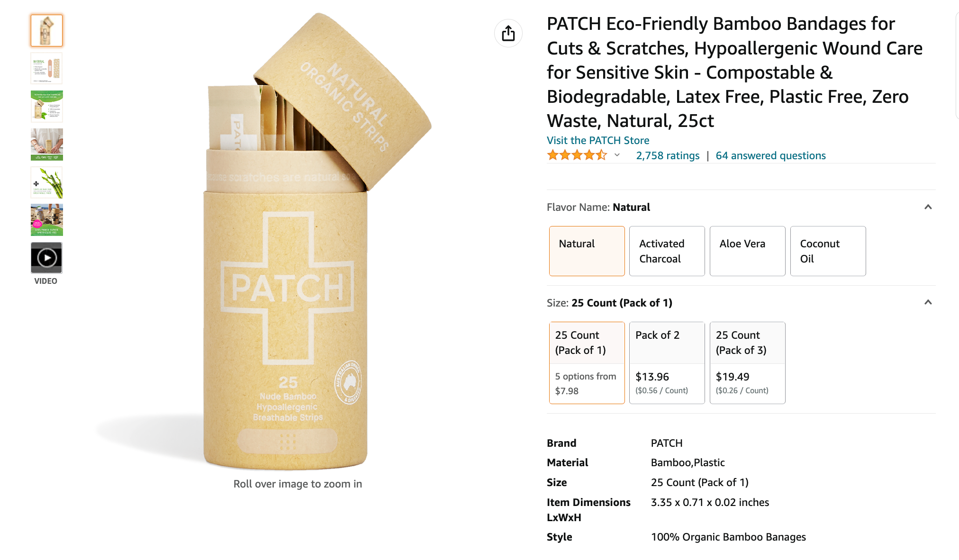The image size is (959, 560).
Task: Choose the Coconut Oil flavor
Action: (x=828, y=251)
